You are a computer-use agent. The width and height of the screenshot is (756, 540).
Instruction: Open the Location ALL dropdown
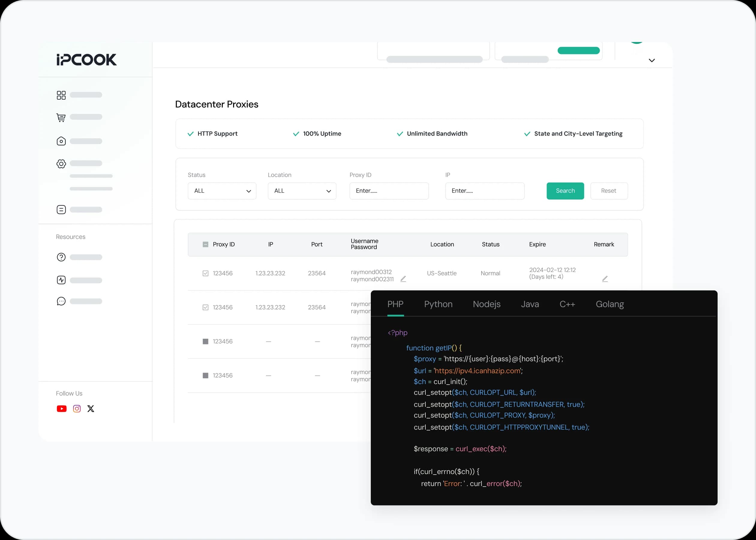302,191
